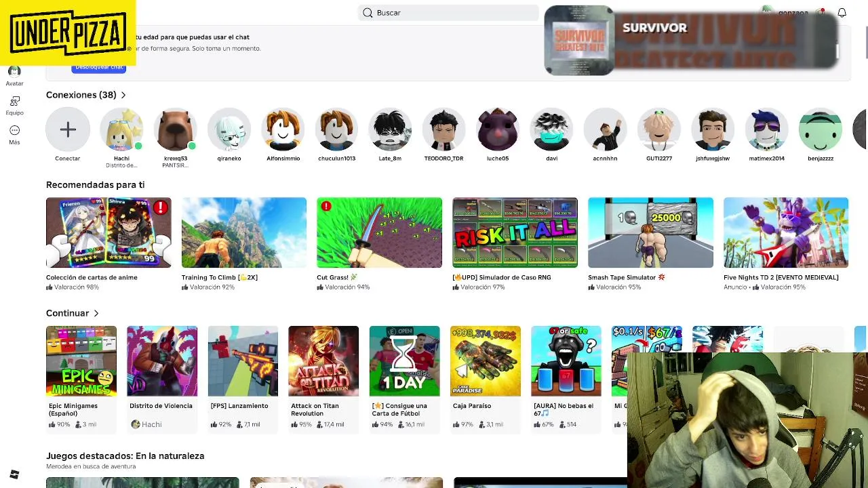Open [AURA] No bebas el 67 thumbnail
868x488 pixels.
[x=566, y=361]
